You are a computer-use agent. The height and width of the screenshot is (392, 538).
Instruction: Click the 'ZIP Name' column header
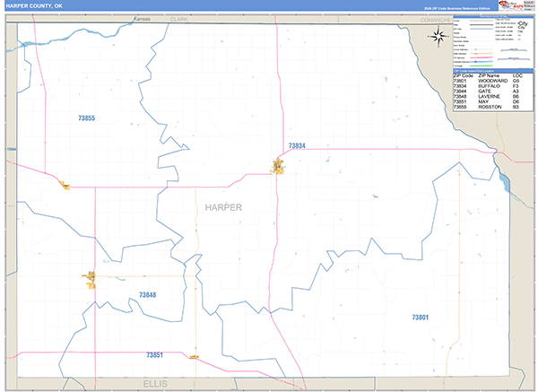pos(490,75)
